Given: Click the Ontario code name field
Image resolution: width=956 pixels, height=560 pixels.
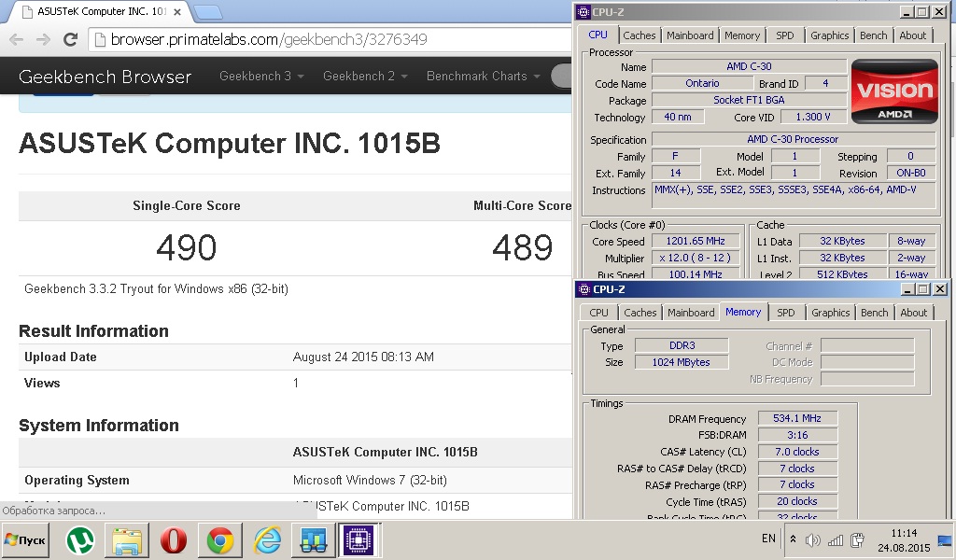Looking at the screenshot, I should click(x=702, y=83).
